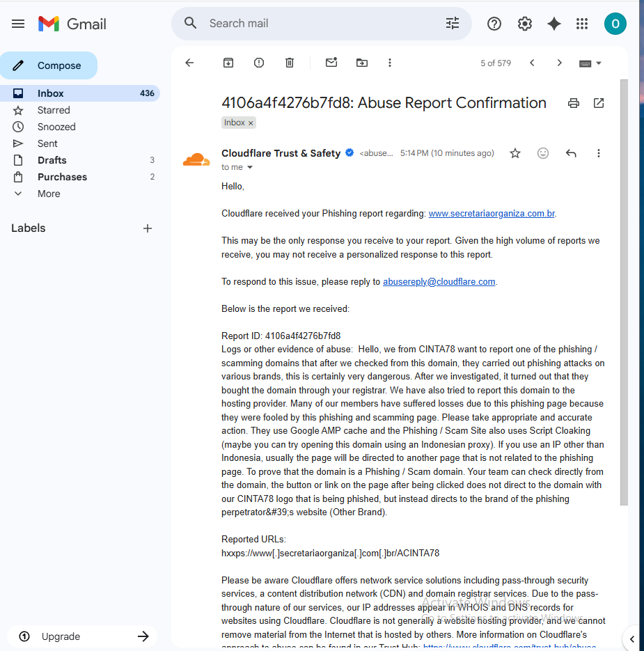Click the search magnifier icon
This screenshot has width=644, height=651.
tap(190, 23)
